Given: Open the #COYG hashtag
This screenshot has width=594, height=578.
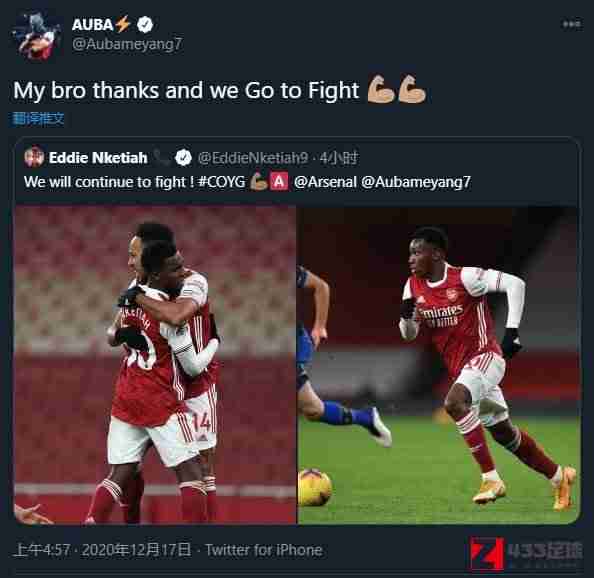Looking at the screenshot, I should pos(222,182).
